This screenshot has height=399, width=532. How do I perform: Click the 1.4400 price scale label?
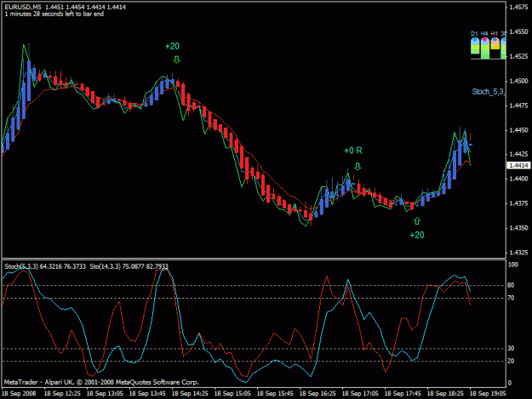(518, 179)
